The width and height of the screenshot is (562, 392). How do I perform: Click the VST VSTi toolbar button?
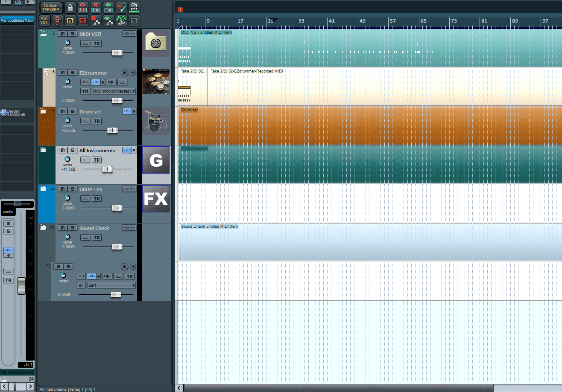pyautogui.click(x=44, y=20)
